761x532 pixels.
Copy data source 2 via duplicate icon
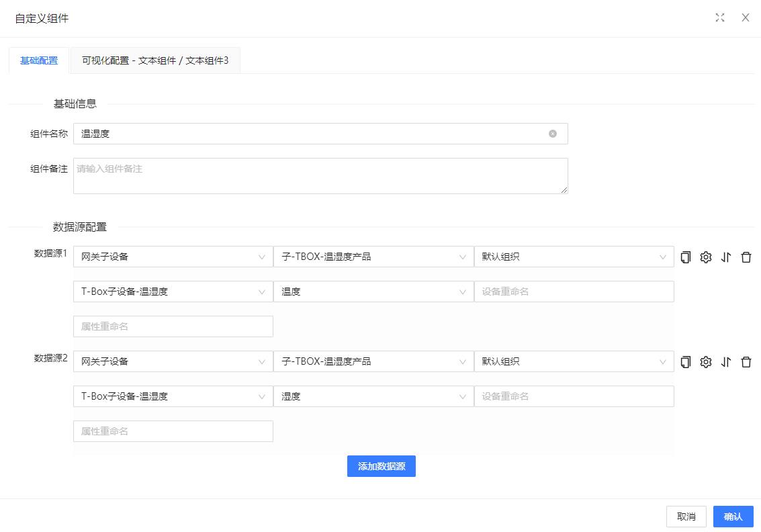click(x=685, y=361)
